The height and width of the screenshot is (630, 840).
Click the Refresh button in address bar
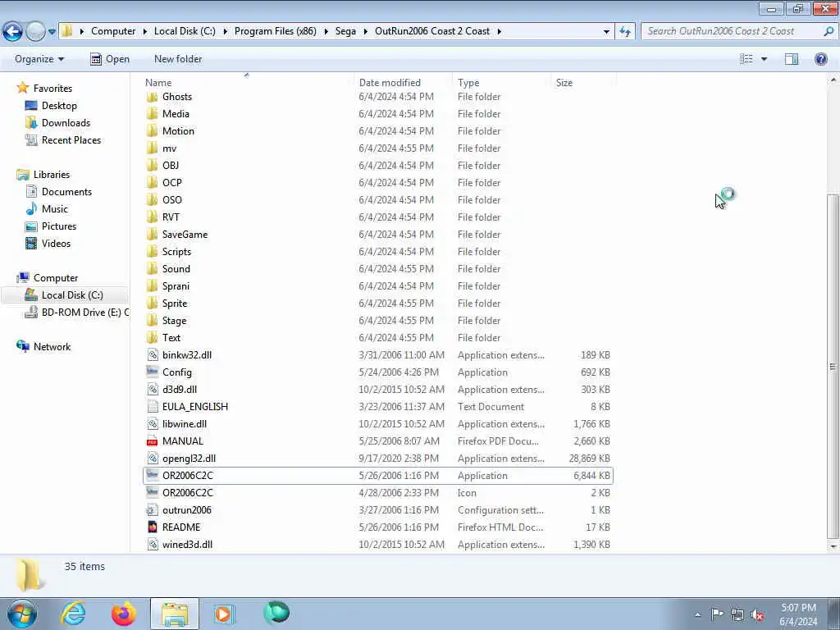625,32
